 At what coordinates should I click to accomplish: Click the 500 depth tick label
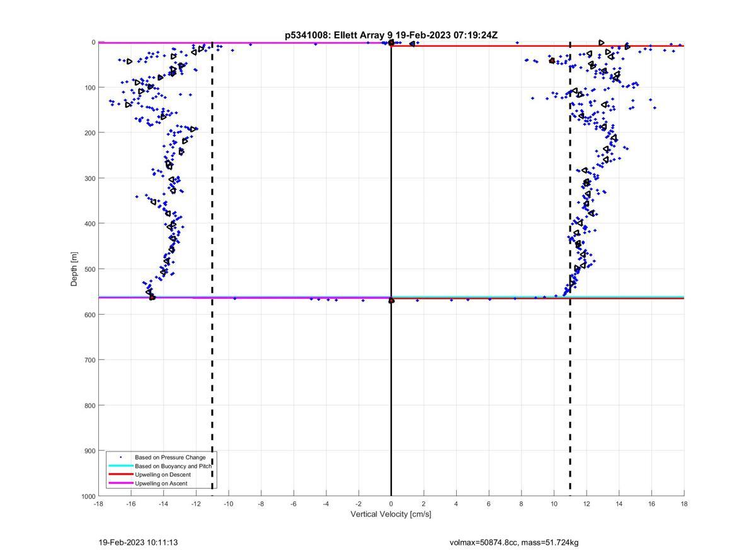pyautogui.click(x=90, y=269)
